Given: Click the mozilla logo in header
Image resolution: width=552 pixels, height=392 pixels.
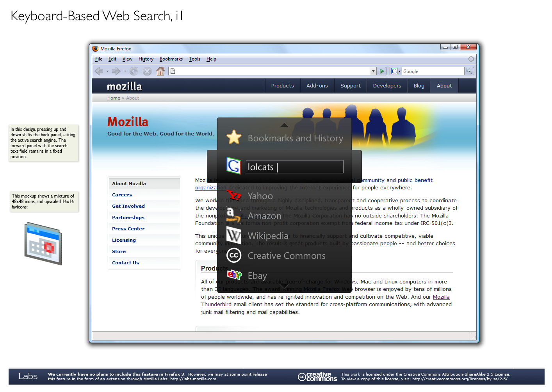Looking at the screenshot, I should click(125, 86).
